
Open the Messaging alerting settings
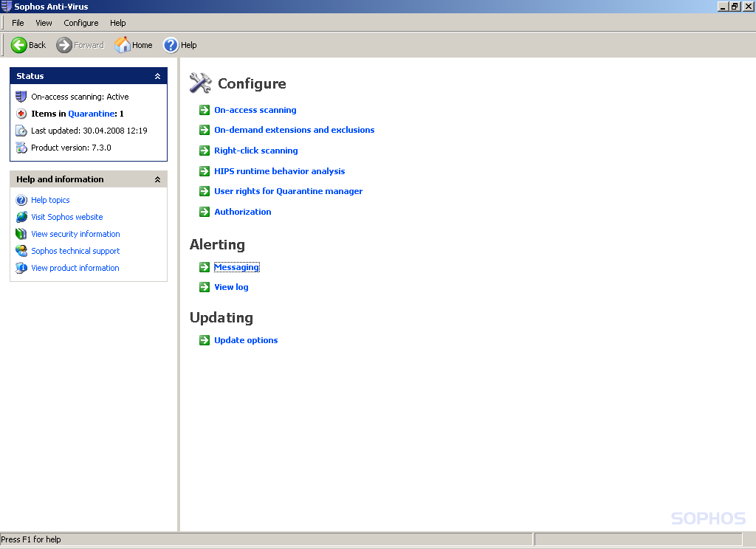click(236, 267)
